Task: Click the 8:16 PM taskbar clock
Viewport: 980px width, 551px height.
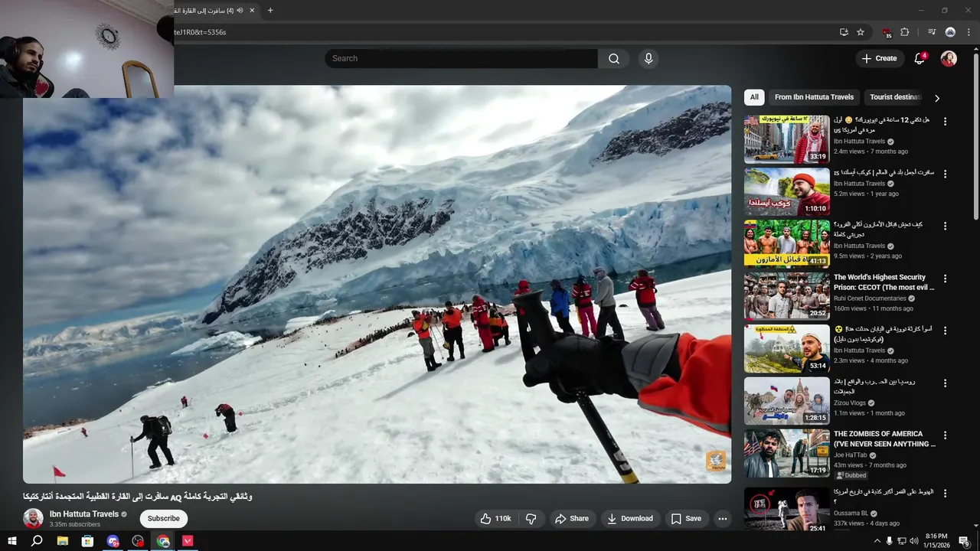Action: [x=936, y=541]
